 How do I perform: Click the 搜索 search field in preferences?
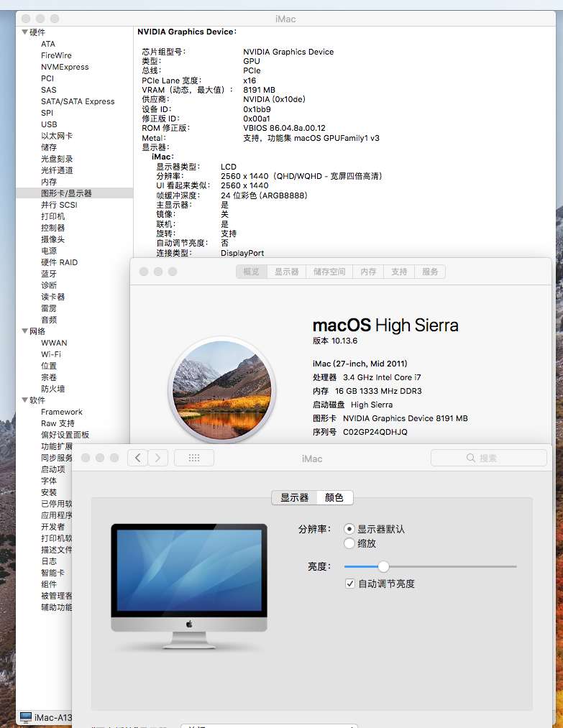[489, 458]
